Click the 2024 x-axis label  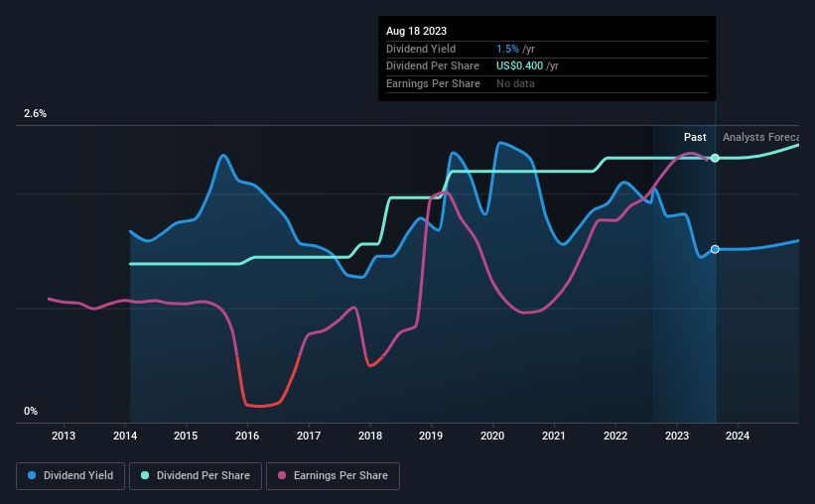(x=738, y=436)
